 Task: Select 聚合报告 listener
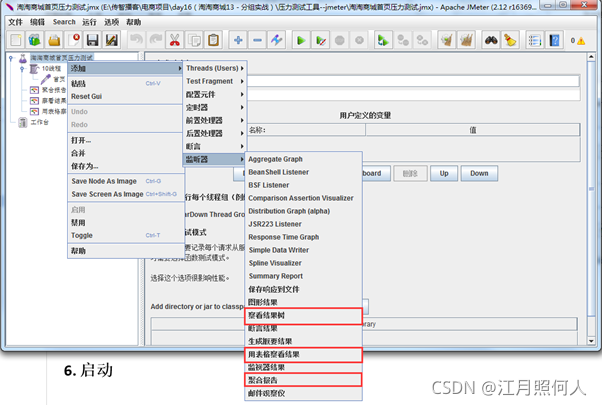click(x=303, y=380)
